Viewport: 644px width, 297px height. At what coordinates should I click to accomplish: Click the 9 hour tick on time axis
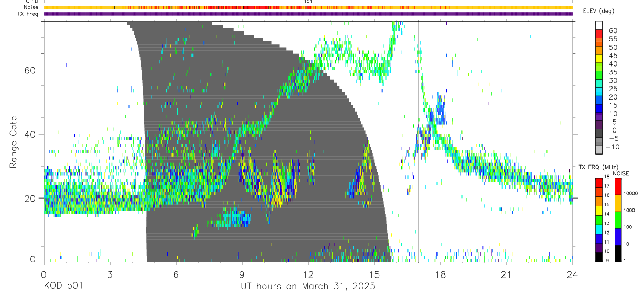click(242, 274)
